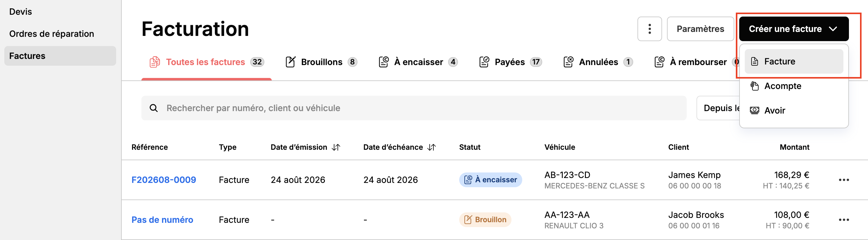The width and height of the screenshot is (868, 240).
Task: Click HT : 90,00 € value
Action: [x=787, y=226]
